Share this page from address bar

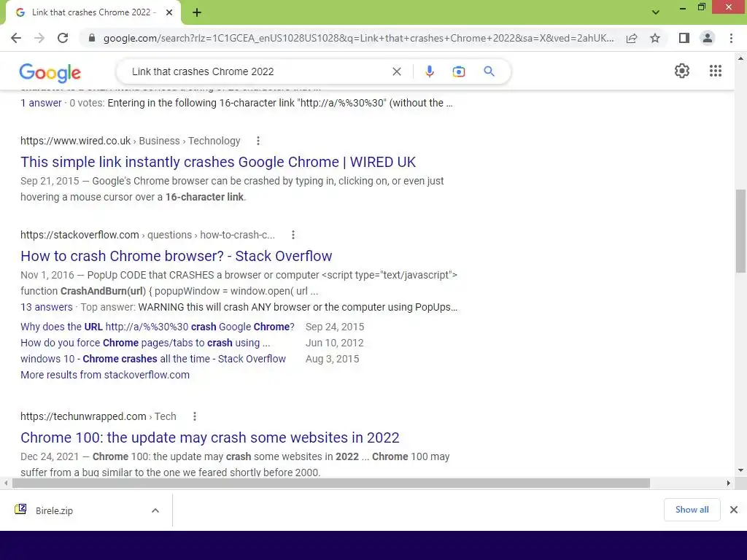click(632, 38)
